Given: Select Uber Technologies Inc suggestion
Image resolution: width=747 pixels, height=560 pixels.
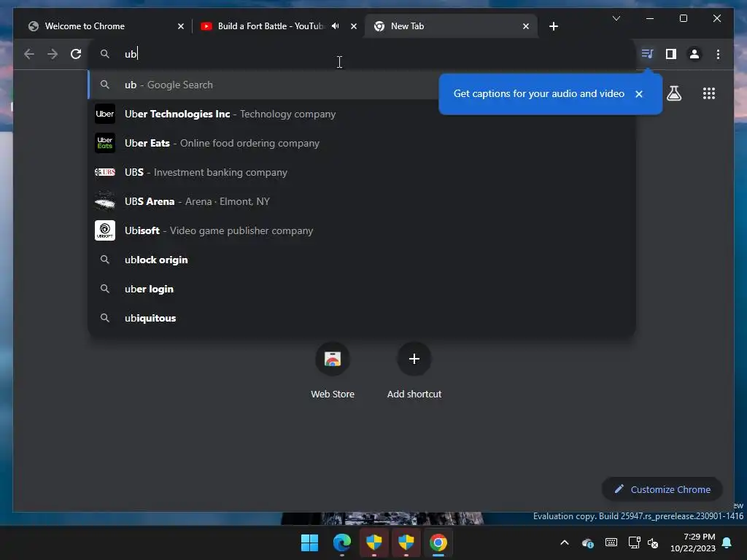Looking at the screenshot, I should [x=362, y=114].
